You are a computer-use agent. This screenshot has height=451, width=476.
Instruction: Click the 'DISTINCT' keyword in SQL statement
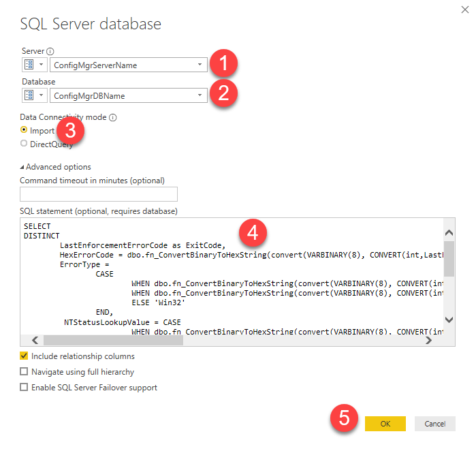tap(42, 236)
